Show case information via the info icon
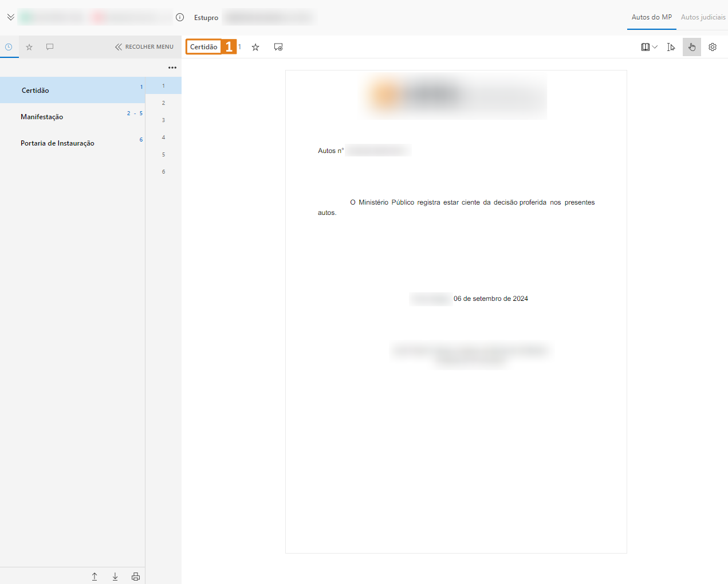The image size is (728, 584). 180,17
